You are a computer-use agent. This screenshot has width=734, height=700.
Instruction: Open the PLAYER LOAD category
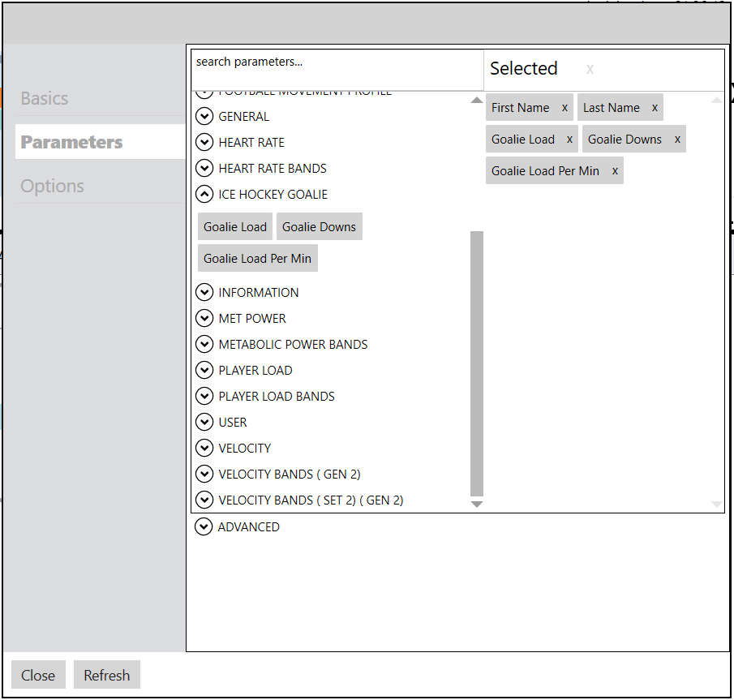coord(204,370)
